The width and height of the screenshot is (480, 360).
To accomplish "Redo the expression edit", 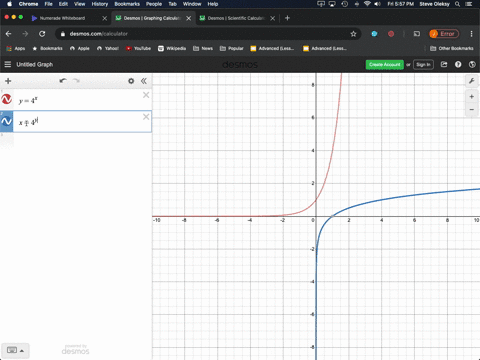I will pyautogui.click(x=76, y=81).
